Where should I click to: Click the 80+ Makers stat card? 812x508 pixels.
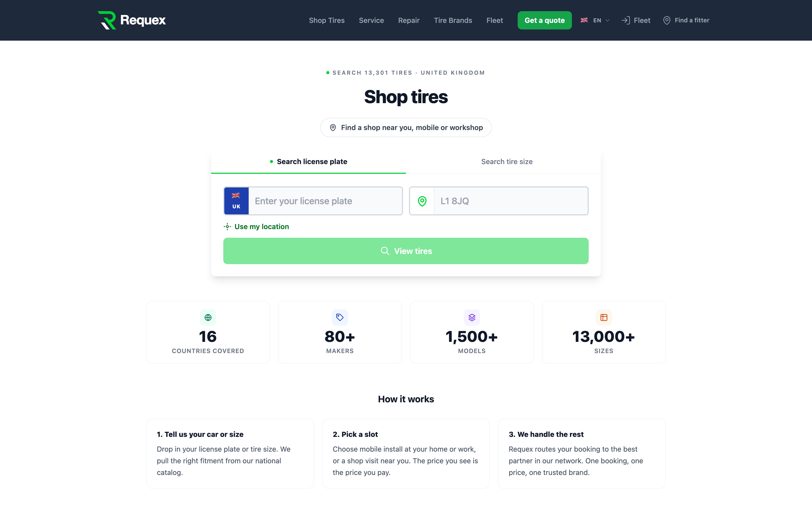coord(340,332)
